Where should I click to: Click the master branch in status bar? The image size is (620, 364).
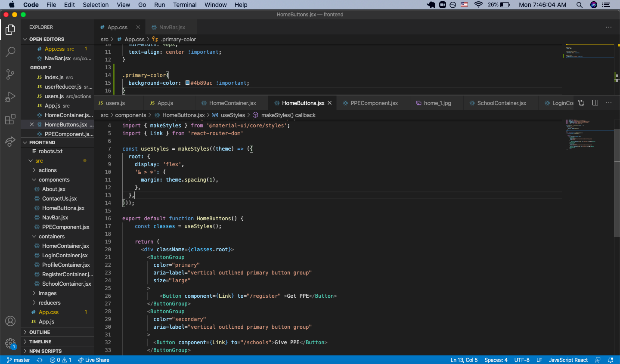coord(19,360)
